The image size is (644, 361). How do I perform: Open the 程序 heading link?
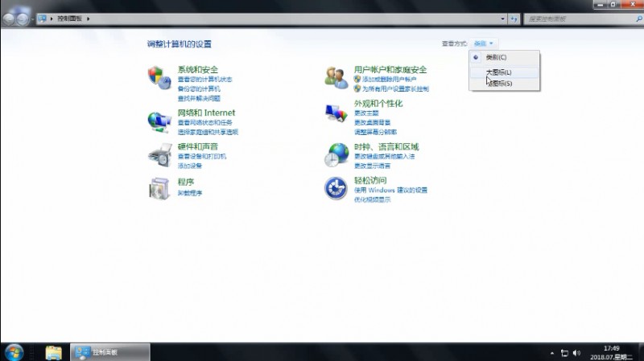pyautogui.click(x=186, y=182)
